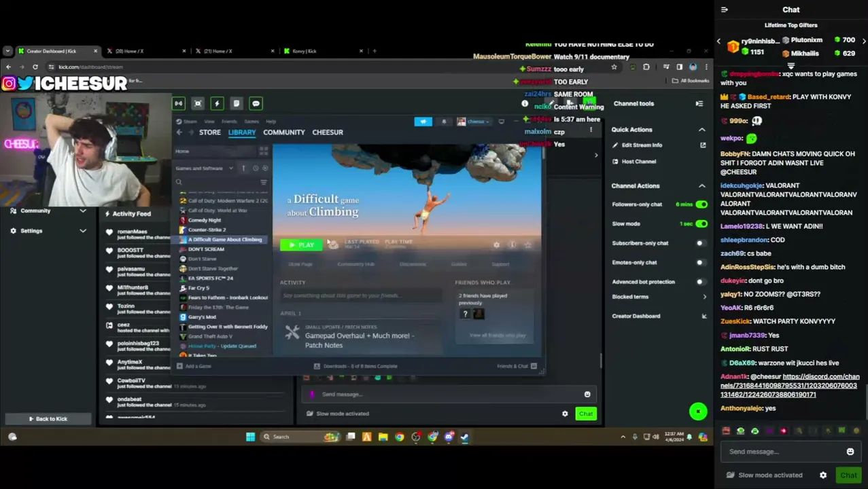The width and height of the screenshot is (868, 489).
Task: Click the emoji icon in right chat panel
Action: pyautogui.click(x=850, y=452)
